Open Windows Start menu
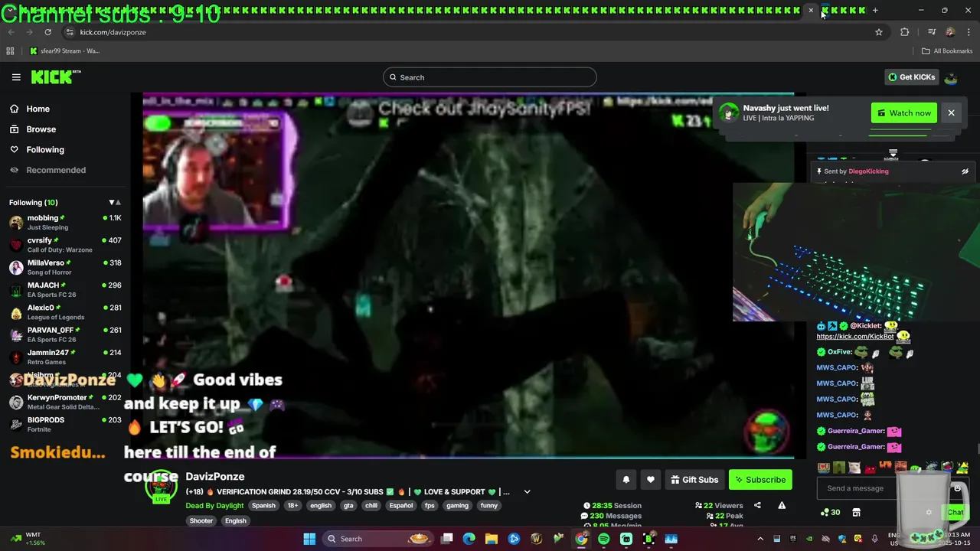 pos(309,539)
